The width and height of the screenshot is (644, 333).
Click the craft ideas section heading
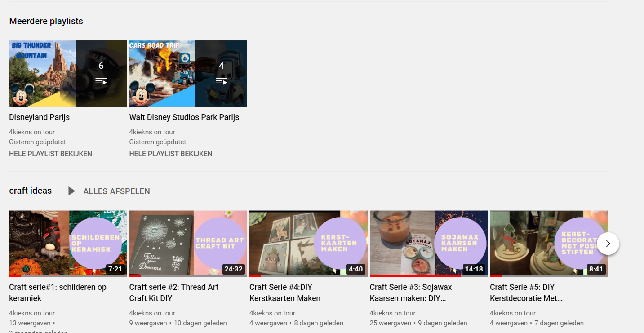coord(31,191)
